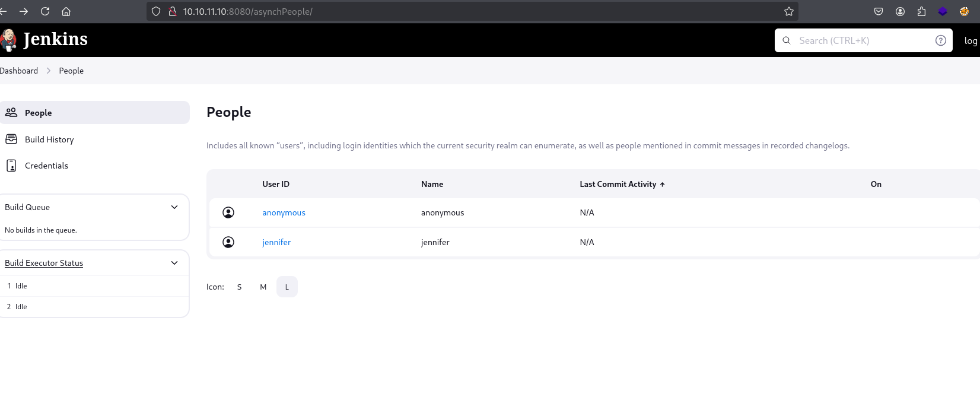Click the magnifier icon in search box
The height and width of the screenshot is (400, 980).
[787, 40]
